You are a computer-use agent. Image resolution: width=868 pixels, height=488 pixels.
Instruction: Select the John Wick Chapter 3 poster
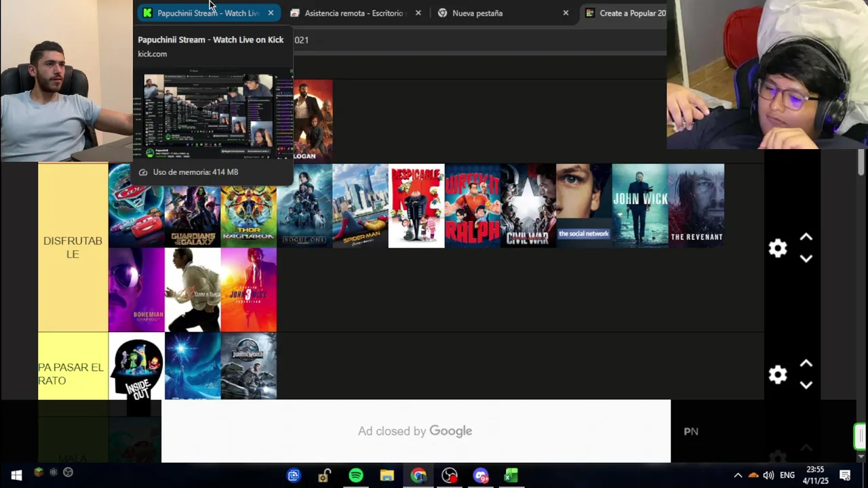click(x=248, y=290)
